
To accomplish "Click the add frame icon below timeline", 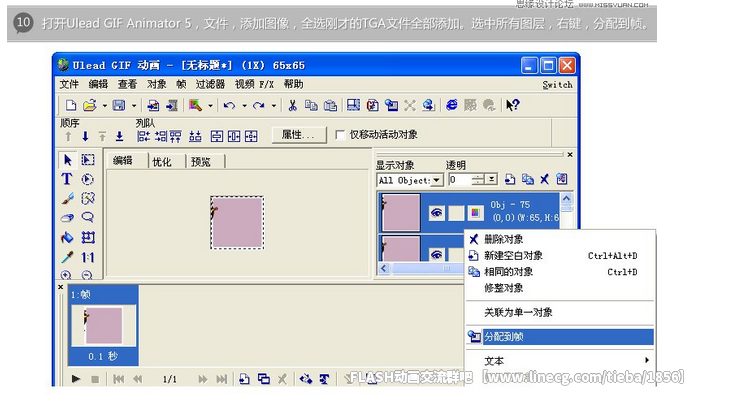I will [x=244, y=379].
